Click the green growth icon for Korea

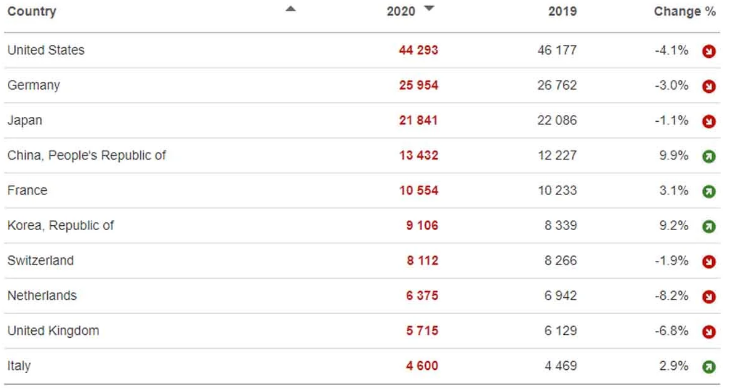click(x=709, y=227)
